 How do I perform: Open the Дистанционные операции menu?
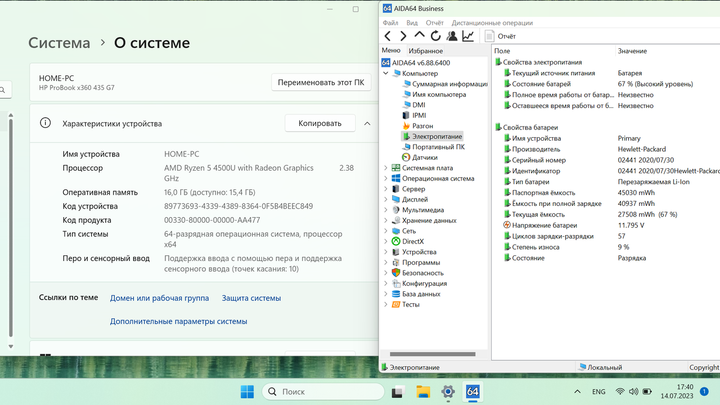[492, 22]
